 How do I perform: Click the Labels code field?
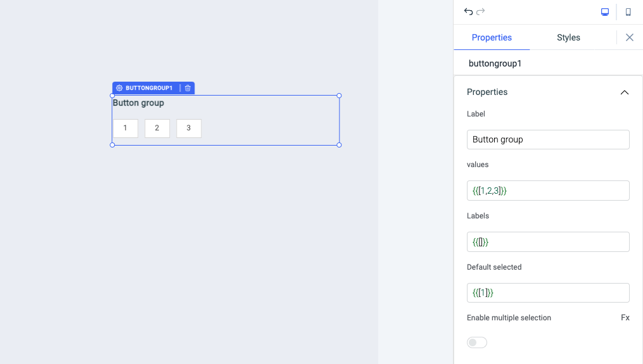548,242
